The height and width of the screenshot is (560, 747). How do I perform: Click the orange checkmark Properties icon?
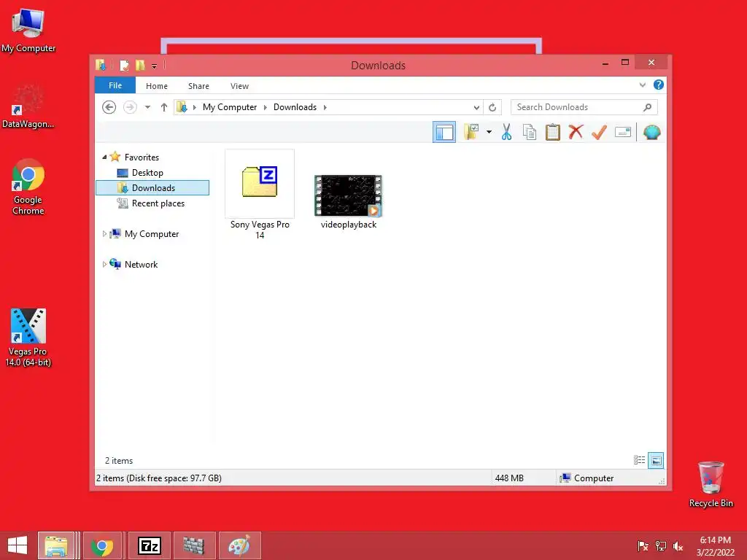pos(599,132)
